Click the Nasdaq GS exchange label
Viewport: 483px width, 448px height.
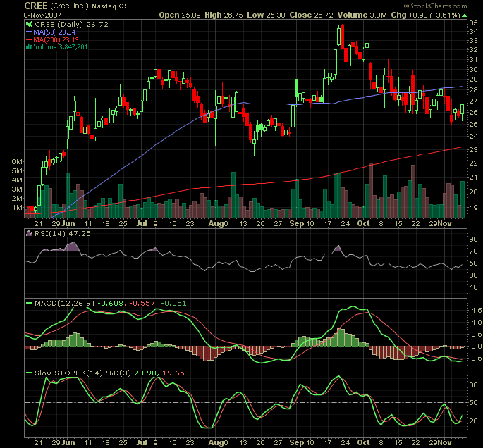(110, 6)
